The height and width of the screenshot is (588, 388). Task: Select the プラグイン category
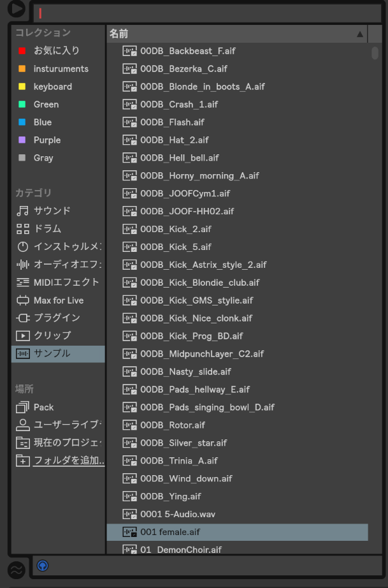pyautogui.click(x=56, y=318)
